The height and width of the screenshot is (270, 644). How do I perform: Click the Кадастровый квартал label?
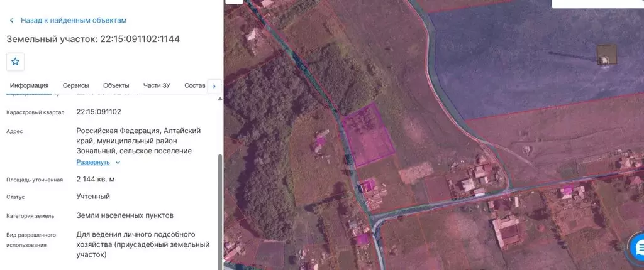point(35,112)
